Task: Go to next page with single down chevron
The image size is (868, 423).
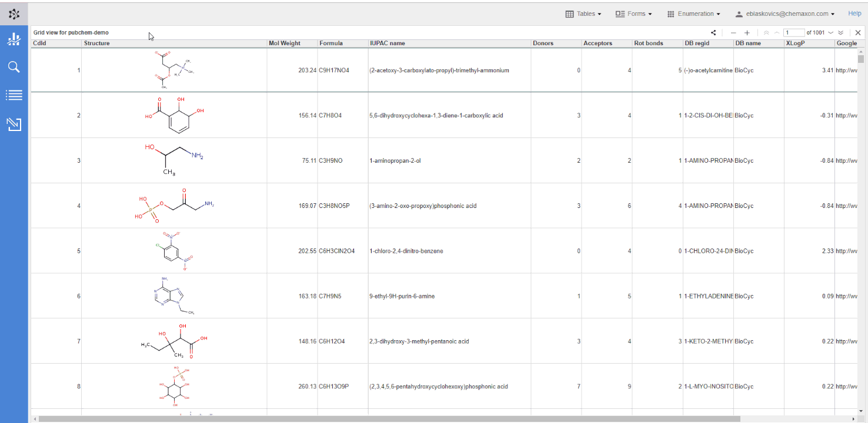Action: pos(831,33)
